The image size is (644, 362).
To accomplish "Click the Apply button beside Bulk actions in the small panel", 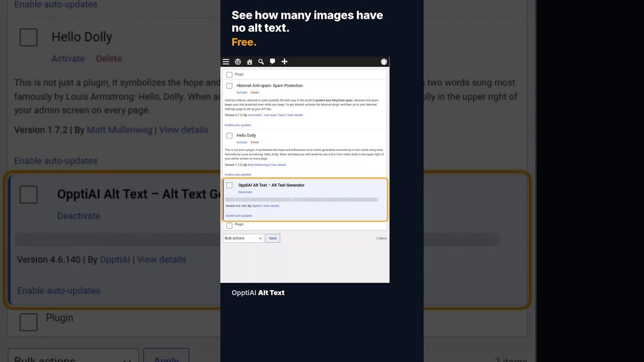I will [273, 238].
